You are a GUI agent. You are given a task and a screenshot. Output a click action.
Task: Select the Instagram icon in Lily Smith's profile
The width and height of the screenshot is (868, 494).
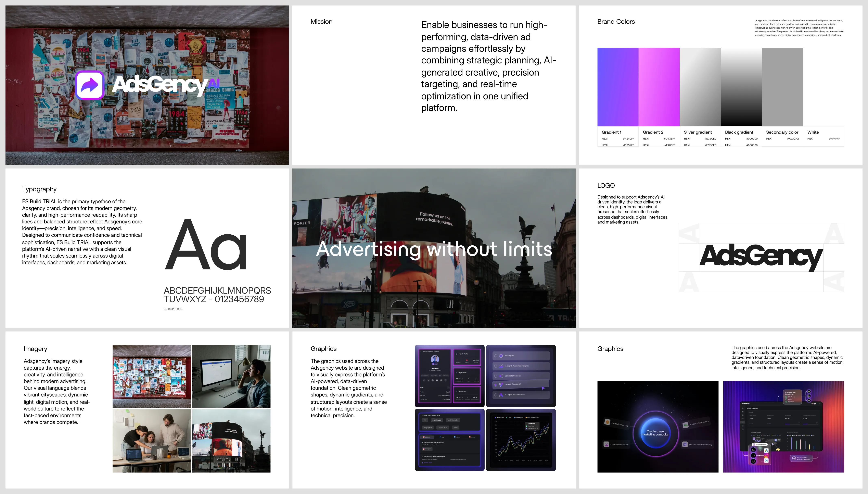[433, 380]
